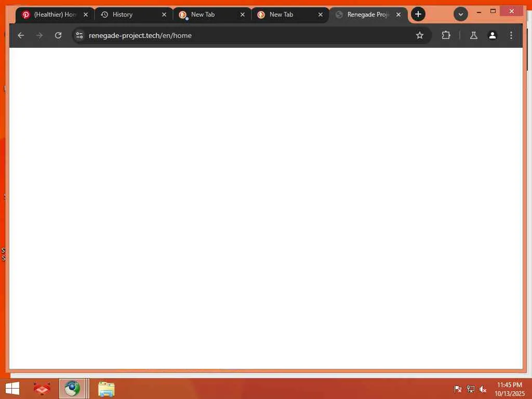
Task: Open File Explorer from the taskbar
Action: [x=106, y=389]
